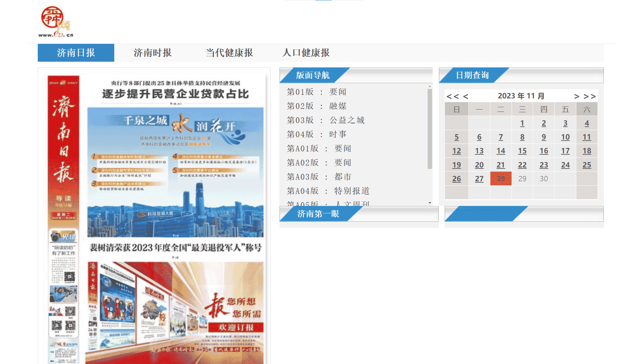641x364 pixels.
Task: Select November 6 in the calendar
Action: tap(479, 137)
